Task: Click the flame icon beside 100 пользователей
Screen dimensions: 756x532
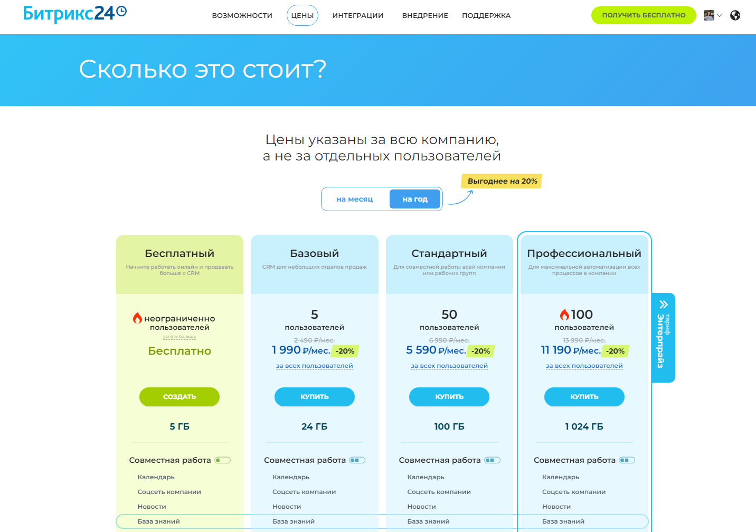Action: [x=564, y=315]
